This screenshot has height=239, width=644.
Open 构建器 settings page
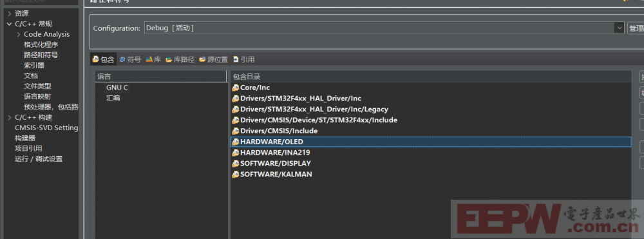coord(26,139)
